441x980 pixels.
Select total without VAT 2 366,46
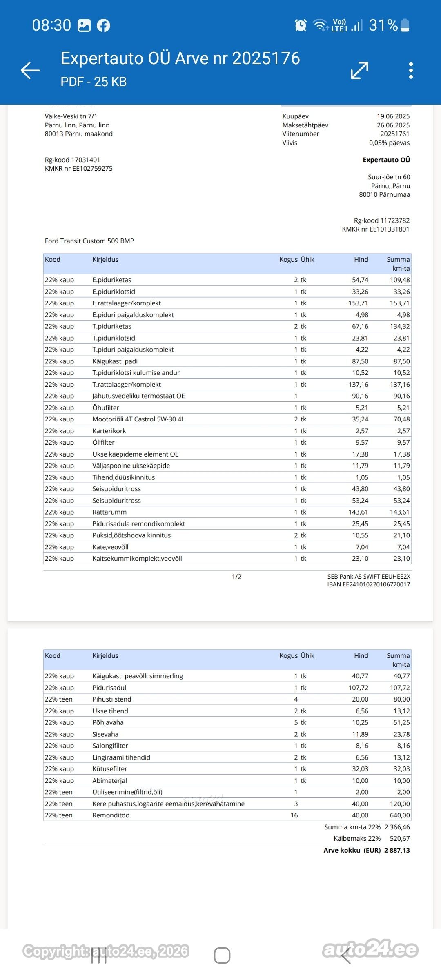coord(397,827)
